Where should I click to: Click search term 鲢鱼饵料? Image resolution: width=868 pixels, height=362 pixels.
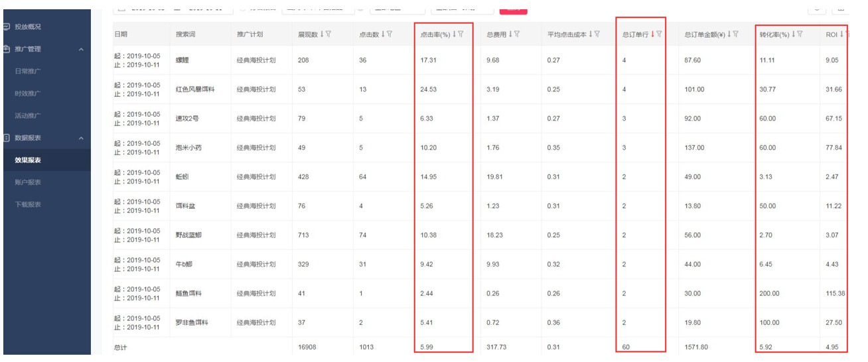pyautogui.click(x=188, y=294)
